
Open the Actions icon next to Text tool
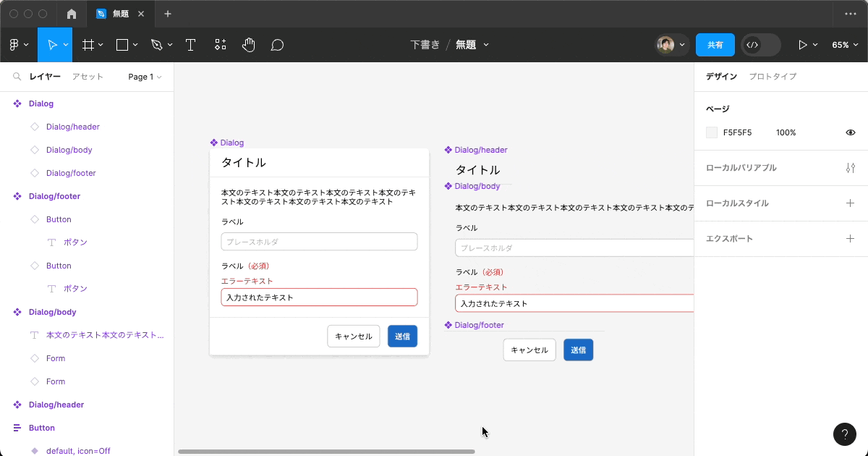[220, 44]
